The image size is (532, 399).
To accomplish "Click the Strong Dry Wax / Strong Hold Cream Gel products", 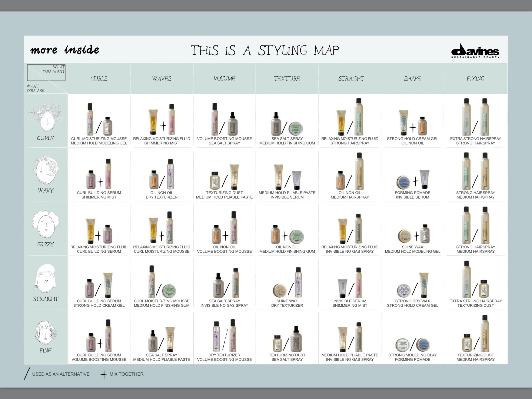I will (x=412, y=285).
